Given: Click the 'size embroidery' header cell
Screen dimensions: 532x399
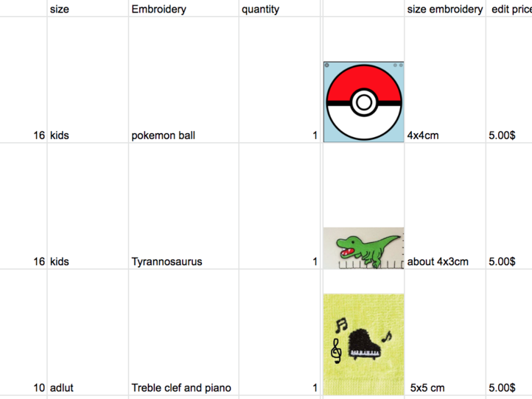Looking at the screenshot, I should tap(445, 8).
